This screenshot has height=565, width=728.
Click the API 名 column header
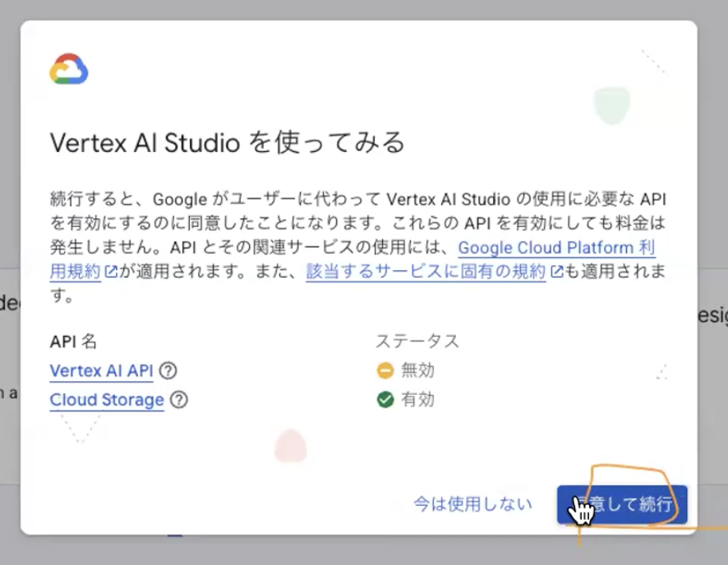click(x=72, y=341)
